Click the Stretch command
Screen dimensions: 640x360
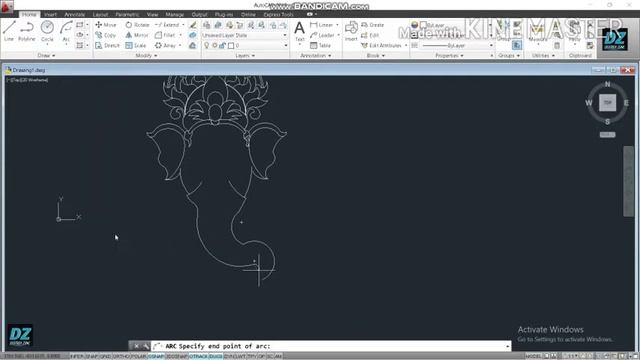pos(107,46)
